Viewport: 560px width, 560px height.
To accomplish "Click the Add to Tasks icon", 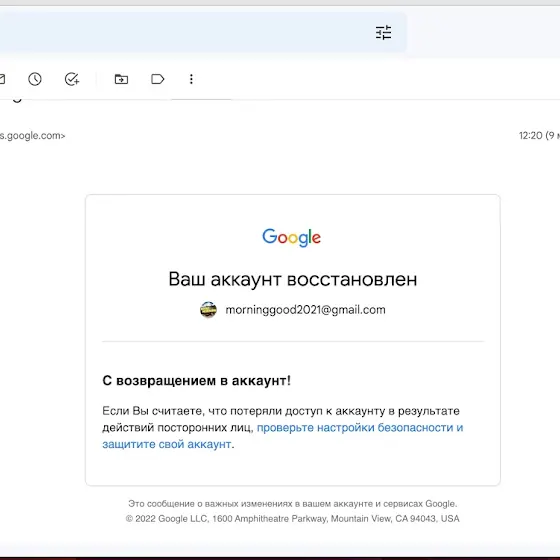I will 72,79.
